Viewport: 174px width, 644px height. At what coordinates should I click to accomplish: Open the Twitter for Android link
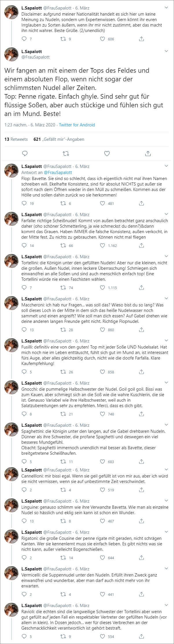pos(77,125)
